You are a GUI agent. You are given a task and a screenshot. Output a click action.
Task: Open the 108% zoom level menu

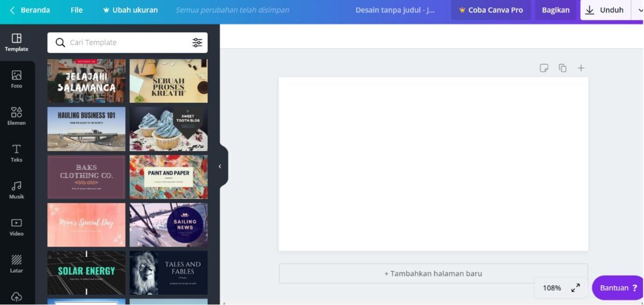pyautogui.click(x=552, y=288)
